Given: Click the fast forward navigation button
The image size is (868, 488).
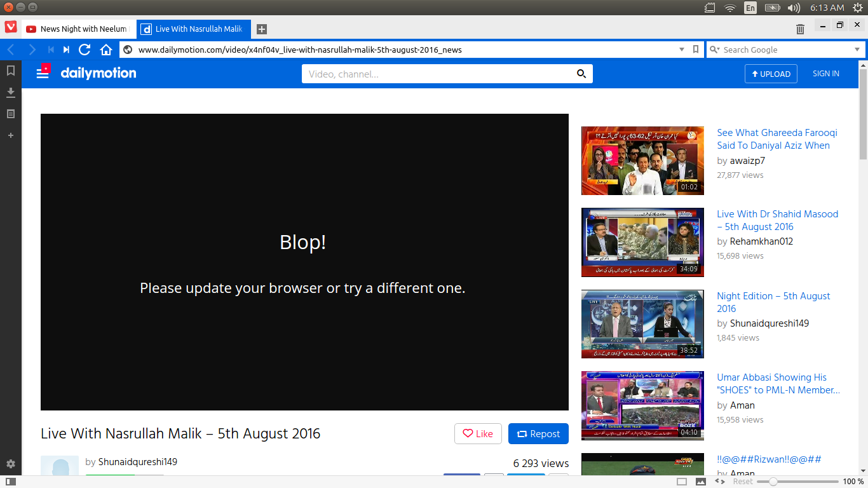Looking at the screenshot, I should pos(66,50).
